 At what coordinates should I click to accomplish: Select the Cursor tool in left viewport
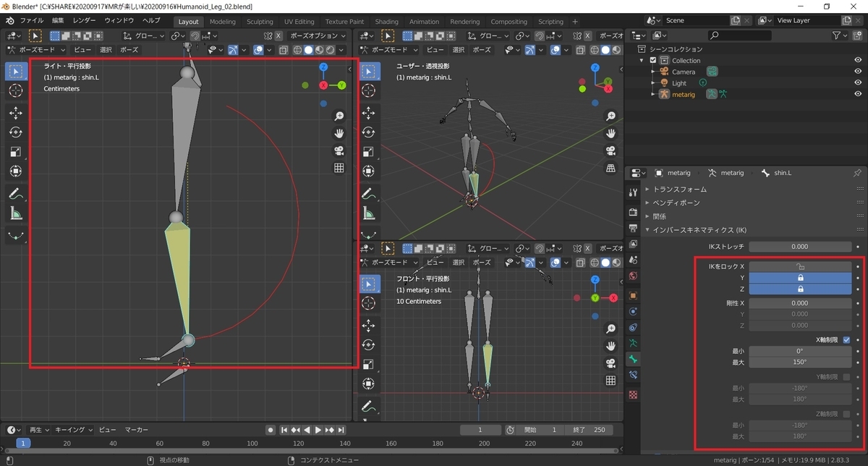point(16,90)
